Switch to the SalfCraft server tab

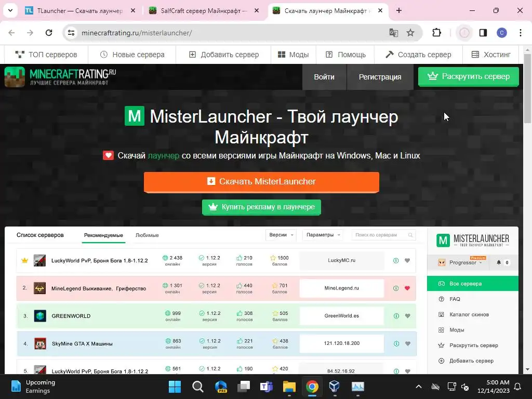[204, 11]
